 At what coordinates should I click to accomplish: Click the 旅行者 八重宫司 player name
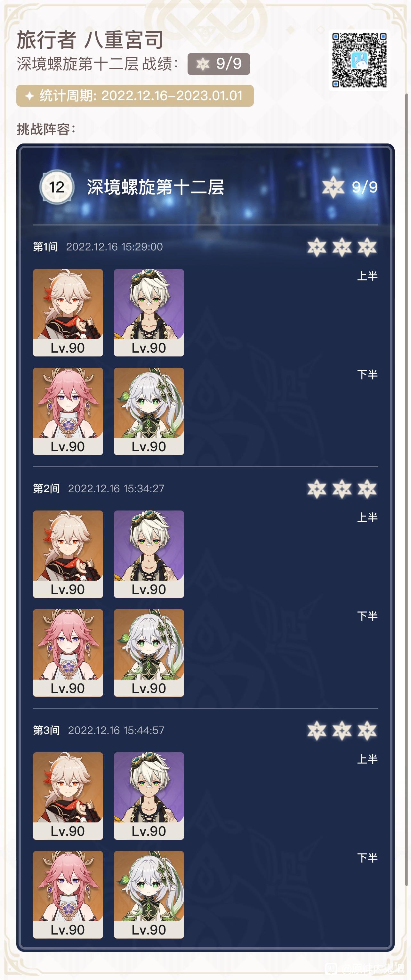pyautogui.click(x=90, y=40)
